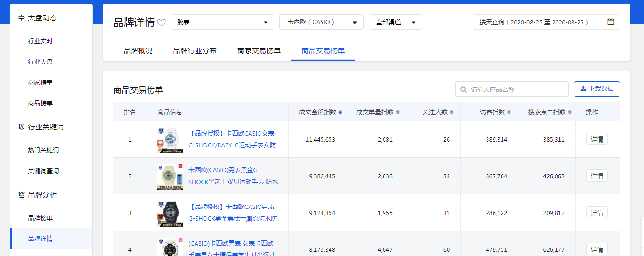Open 品牌榜单 in the sidebar
Viewport: 644px width, 256px height.
(x=40, y=218)
